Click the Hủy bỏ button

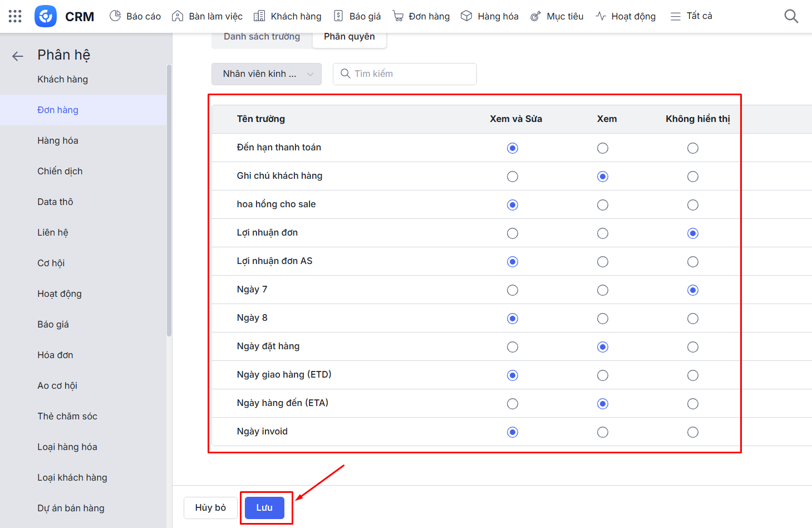(x=210, y=507)
